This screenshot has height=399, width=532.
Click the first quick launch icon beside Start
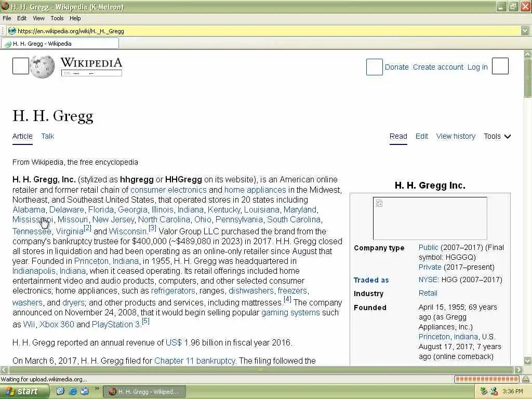pos(60,391)
